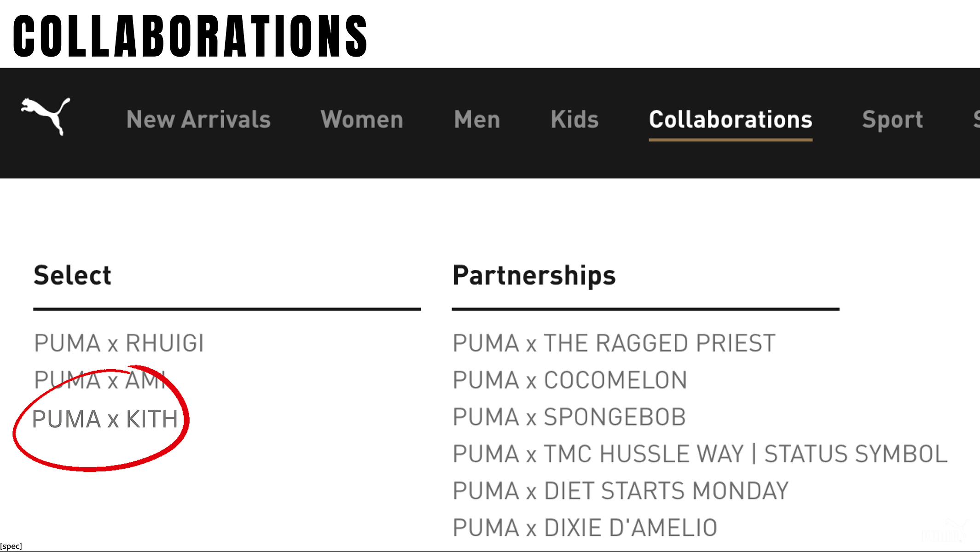Click the COLLABORATIONS slide title
The height and width of the screenshot is (552, 980).
[x=190, y=36]
